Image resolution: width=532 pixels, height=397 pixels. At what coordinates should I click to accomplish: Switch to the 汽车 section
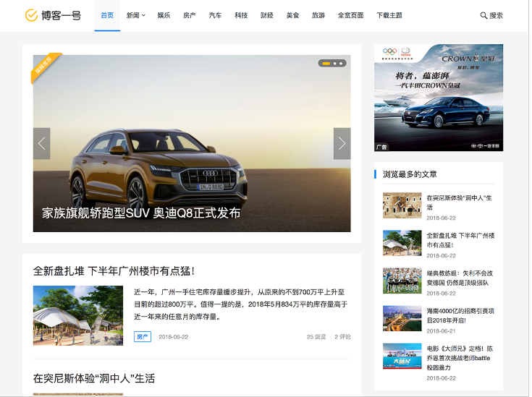tap(215, 15)
